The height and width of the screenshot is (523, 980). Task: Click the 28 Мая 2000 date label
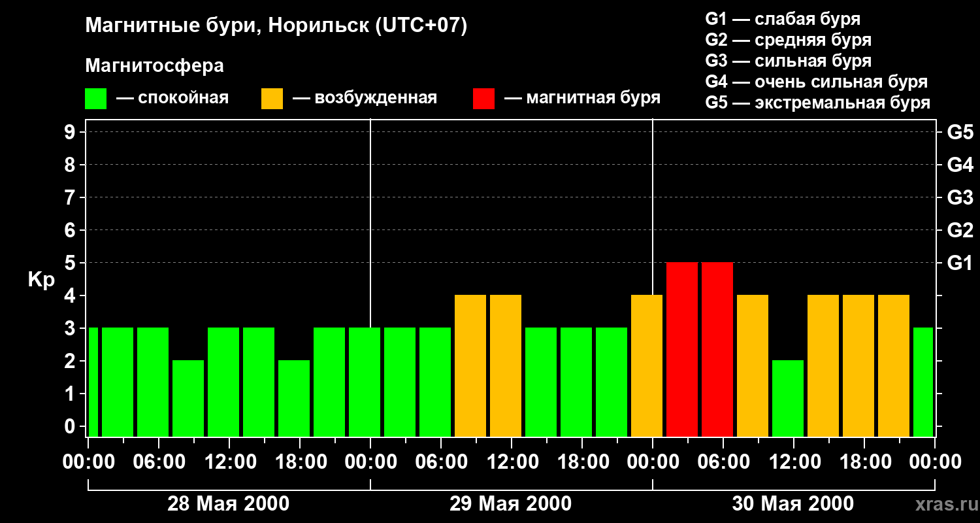pos(229,503)
